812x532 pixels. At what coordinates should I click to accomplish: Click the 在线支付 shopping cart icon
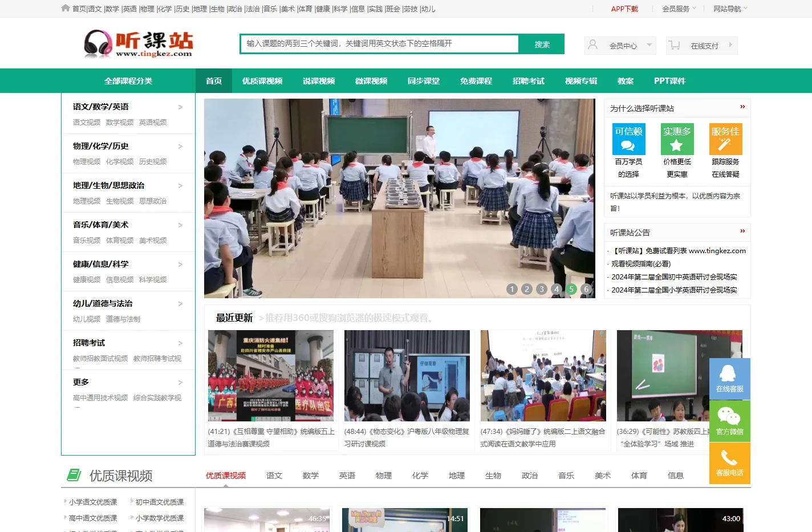click(675, 45)
